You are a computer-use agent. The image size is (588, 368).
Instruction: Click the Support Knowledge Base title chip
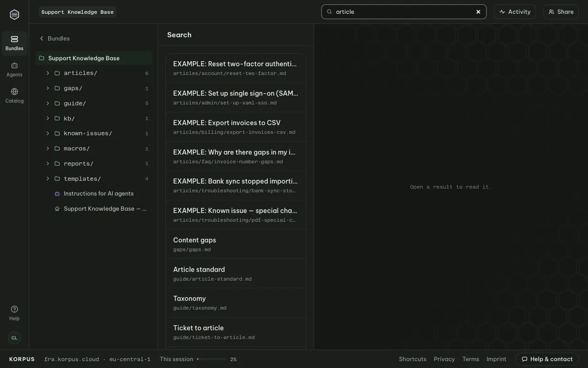coord(77,12)
